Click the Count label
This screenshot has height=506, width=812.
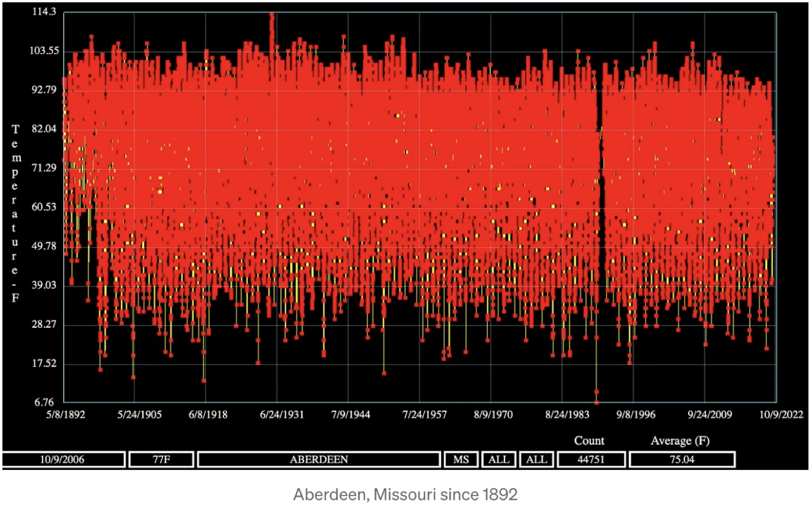(589, 441)
